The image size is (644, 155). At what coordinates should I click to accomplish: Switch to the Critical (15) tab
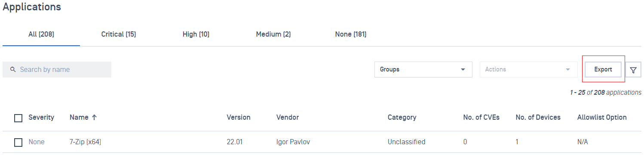(119, 34)
